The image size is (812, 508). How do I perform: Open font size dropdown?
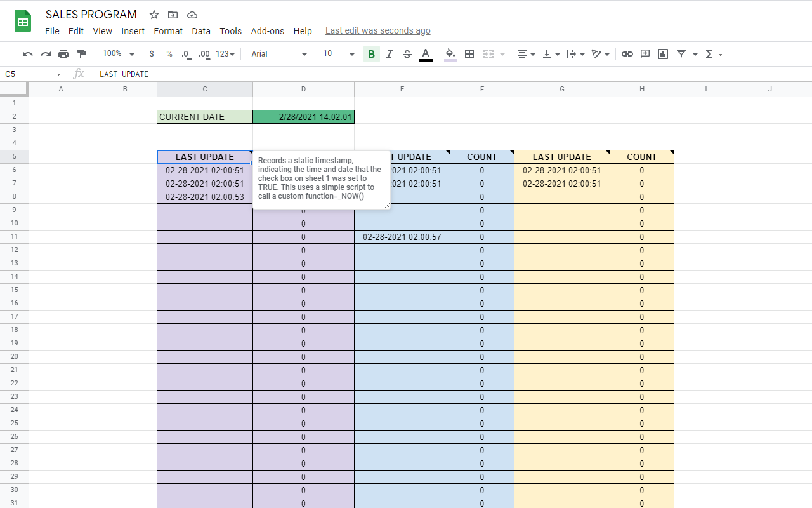click(339, 54)
